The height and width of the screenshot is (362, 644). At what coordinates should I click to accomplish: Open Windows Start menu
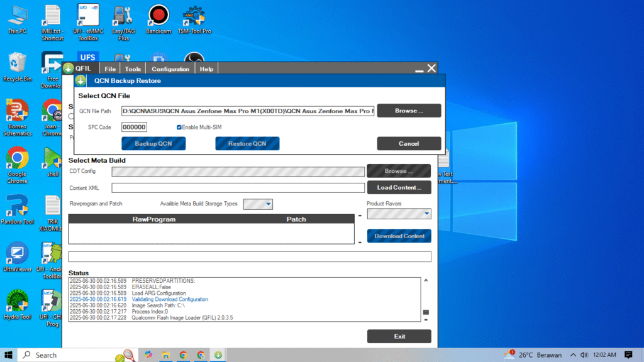8,355
